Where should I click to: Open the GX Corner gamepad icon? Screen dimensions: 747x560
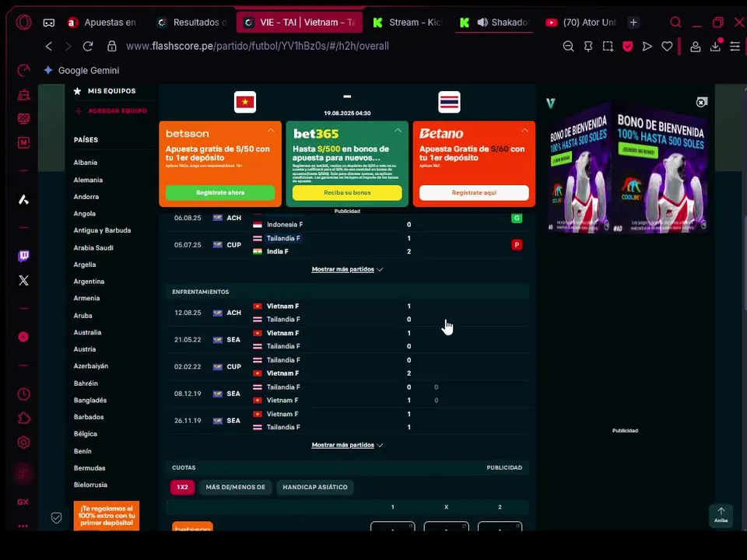coord(48,23)
